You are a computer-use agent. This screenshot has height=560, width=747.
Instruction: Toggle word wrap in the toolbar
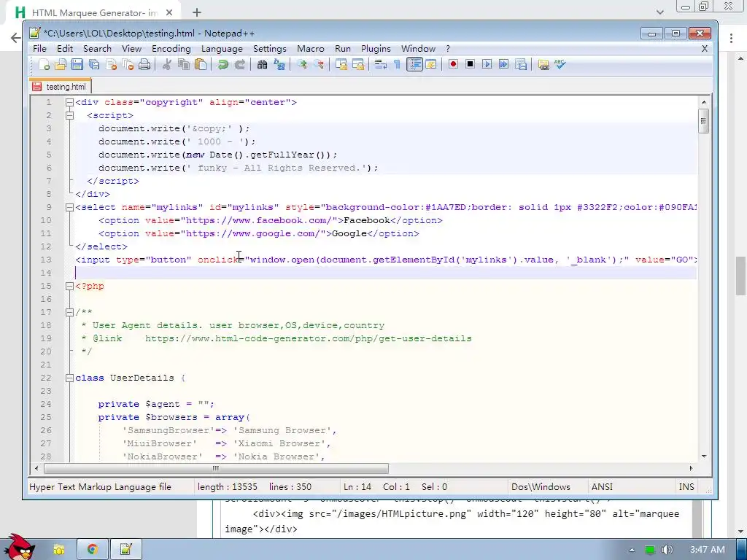click(380, 65)
